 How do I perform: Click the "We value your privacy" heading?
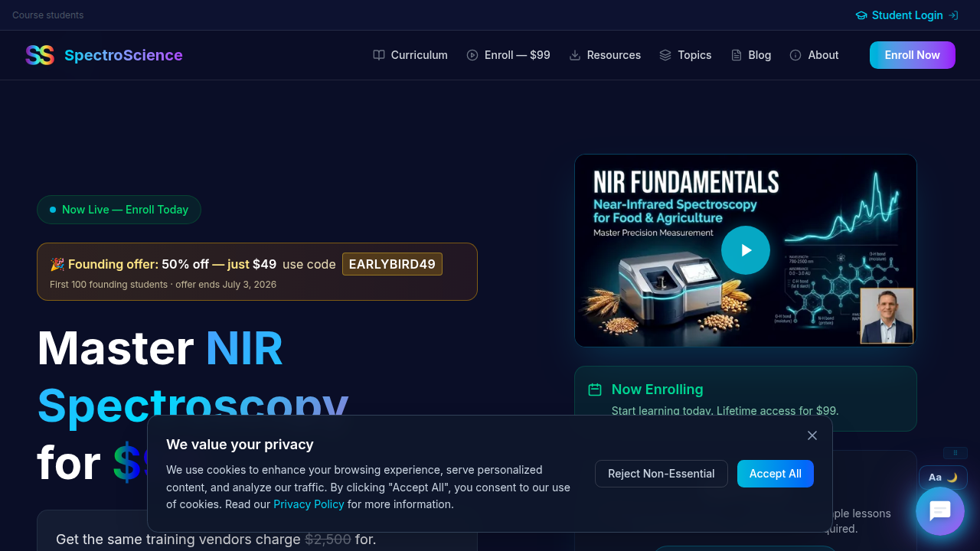(240, 445)
